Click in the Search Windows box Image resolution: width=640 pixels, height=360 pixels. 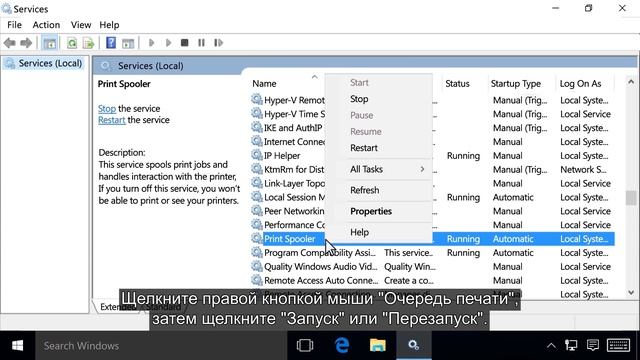[161, 346]
